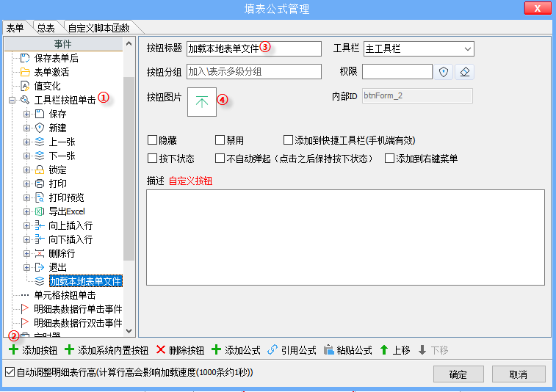This screenshot has width=556, height=392.
Task: Expand the 保存 tree node
Action: coord(26,114)
